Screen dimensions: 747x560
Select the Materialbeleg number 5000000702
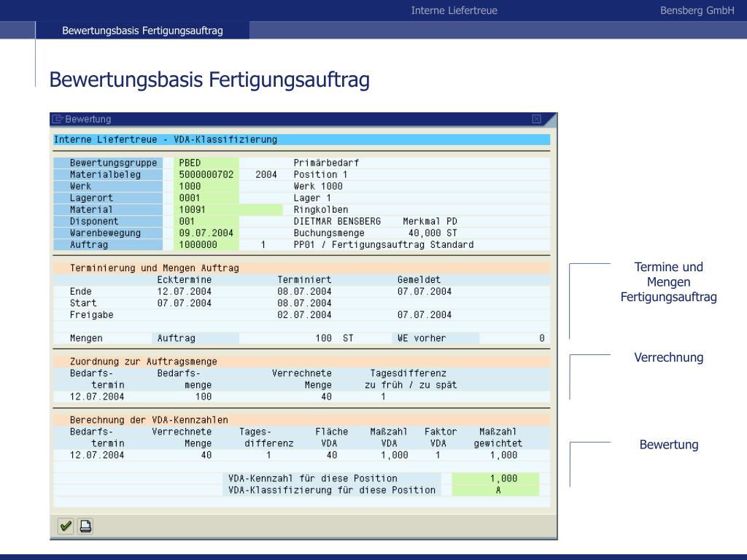[x=206, y=175]
